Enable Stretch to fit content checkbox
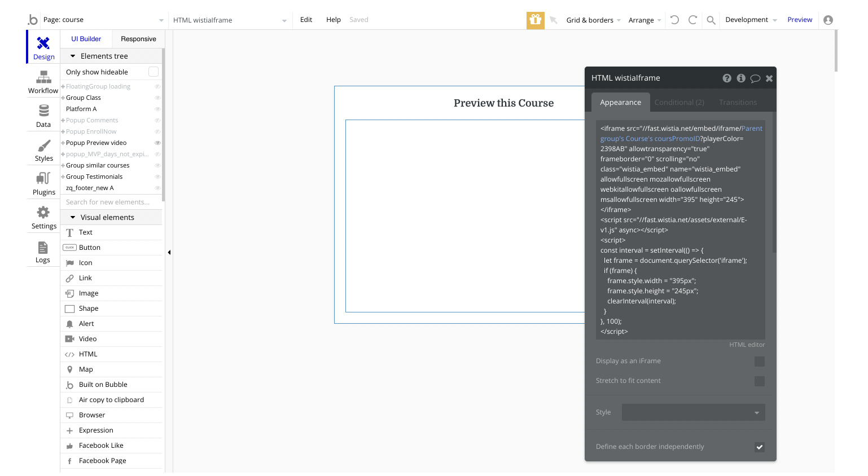The height and width of the screenshot is (476, 868). (x=760, y=381)
